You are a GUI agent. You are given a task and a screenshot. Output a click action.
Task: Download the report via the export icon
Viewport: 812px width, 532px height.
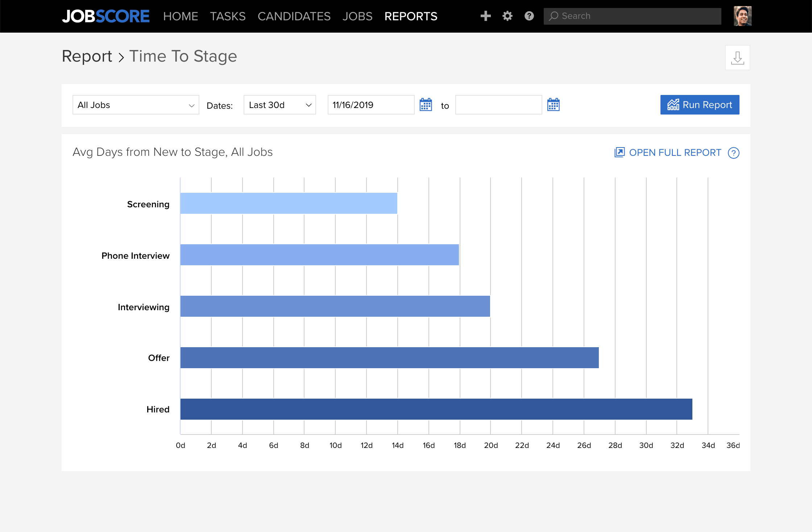737,58
